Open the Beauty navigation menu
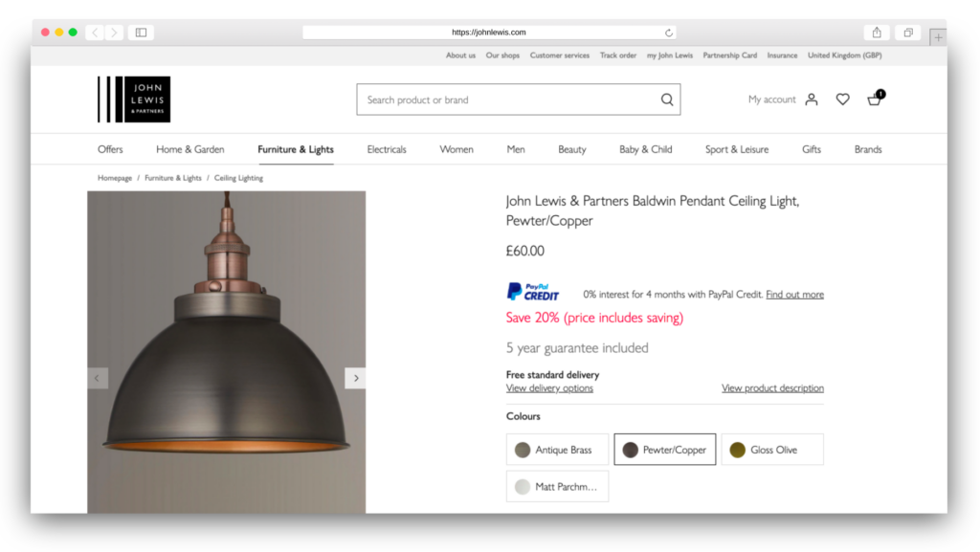Viewport: 980px width, 552px height. [x=571, y=149]
